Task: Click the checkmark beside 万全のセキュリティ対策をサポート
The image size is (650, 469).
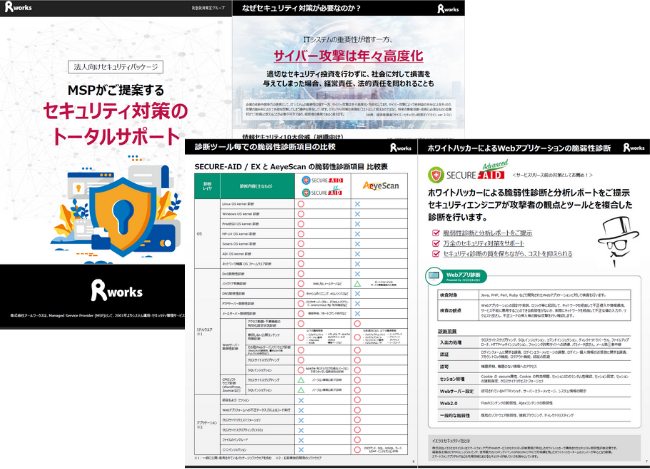Action: click(x=435, y=243)
